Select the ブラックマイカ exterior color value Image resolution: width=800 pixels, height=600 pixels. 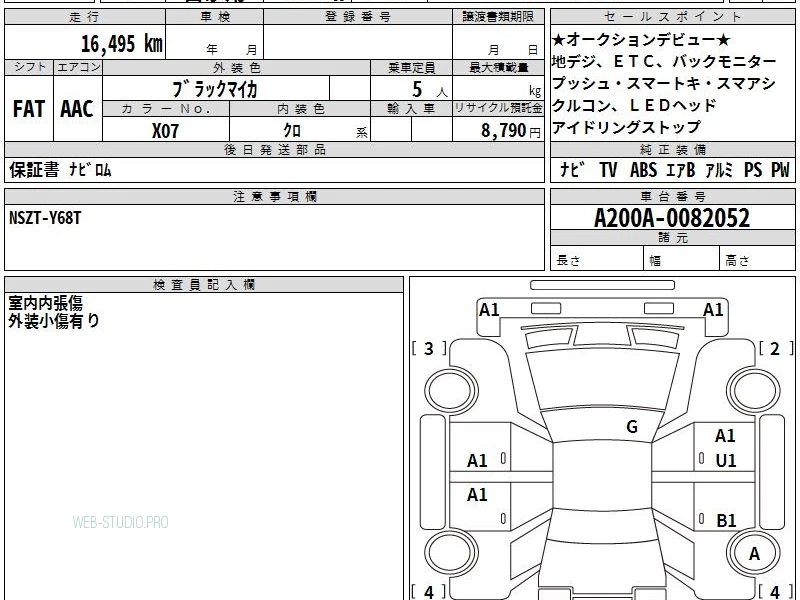214,89
